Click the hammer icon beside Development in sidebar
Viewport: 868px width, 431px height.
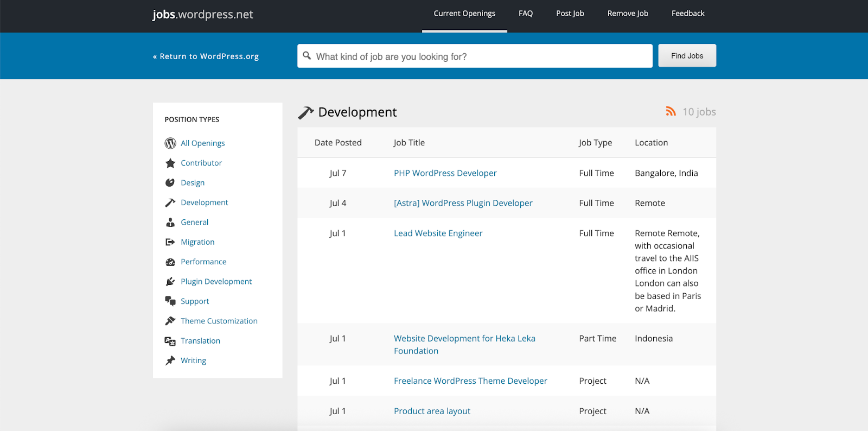click(170, 202)
